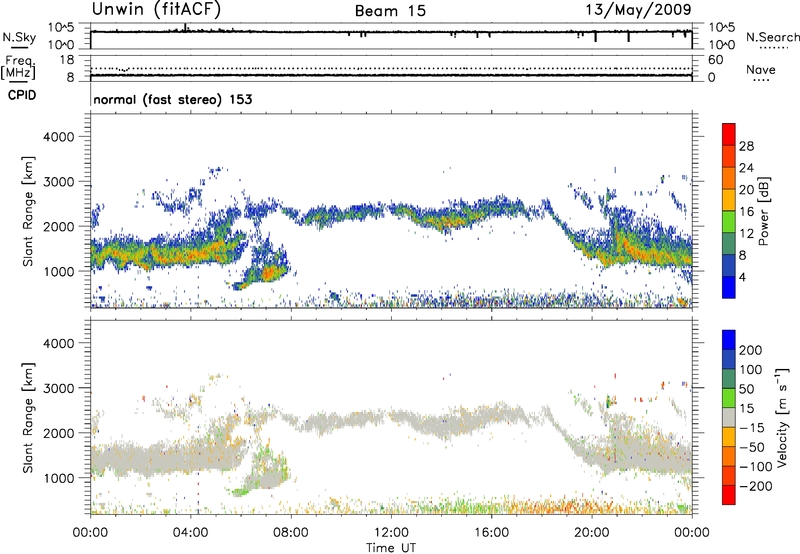Click 'Slant Range [km]' label of power panel
Viewport: 800px width, 554px height.
28,211
